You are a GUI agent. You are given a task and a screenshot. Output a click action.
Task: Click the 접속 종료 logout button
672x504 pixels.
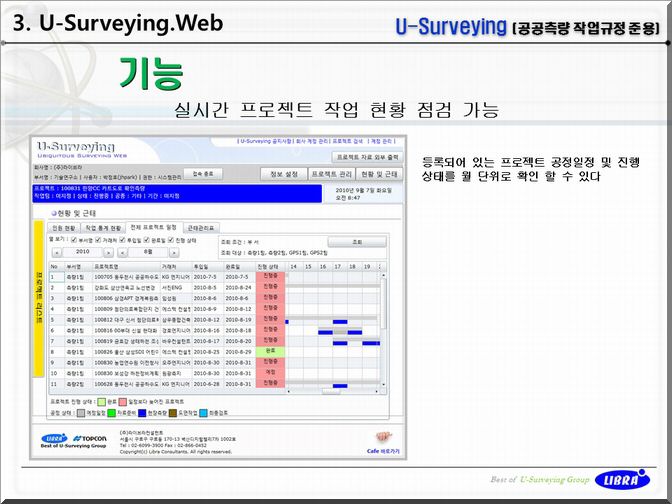tap(203, 174)
